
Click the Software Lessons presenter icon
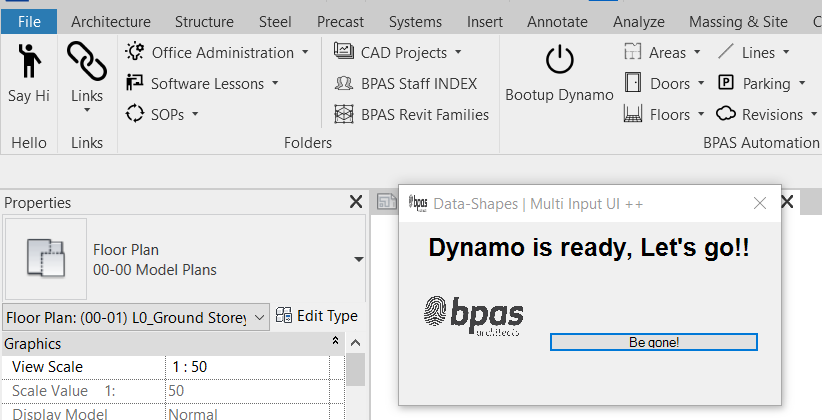tap(134, 83)
